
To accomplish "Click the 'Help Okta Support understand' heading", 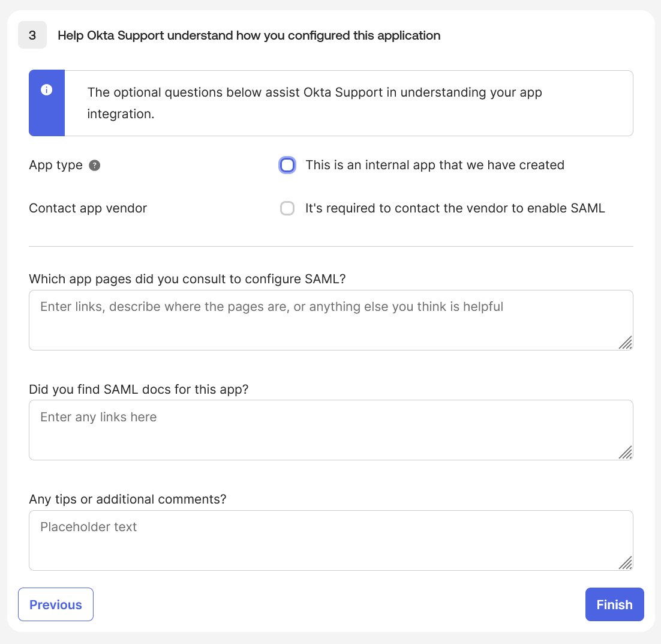I will [249, 35].
